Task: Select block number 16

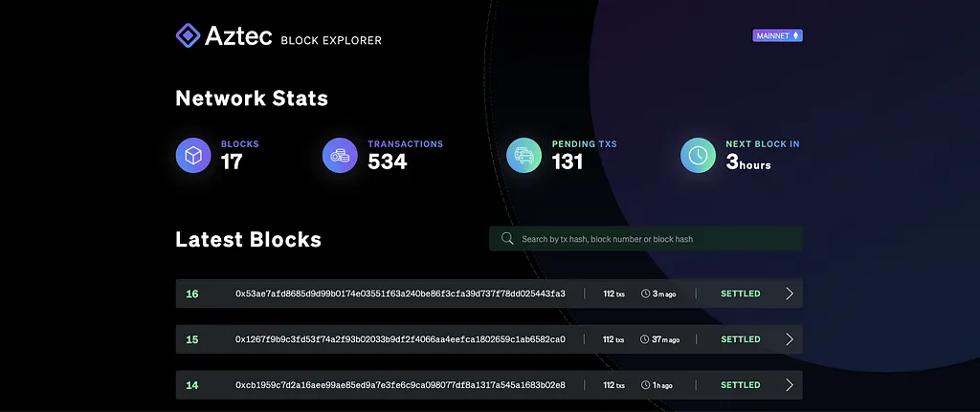Action: click(x=191, y=294)
